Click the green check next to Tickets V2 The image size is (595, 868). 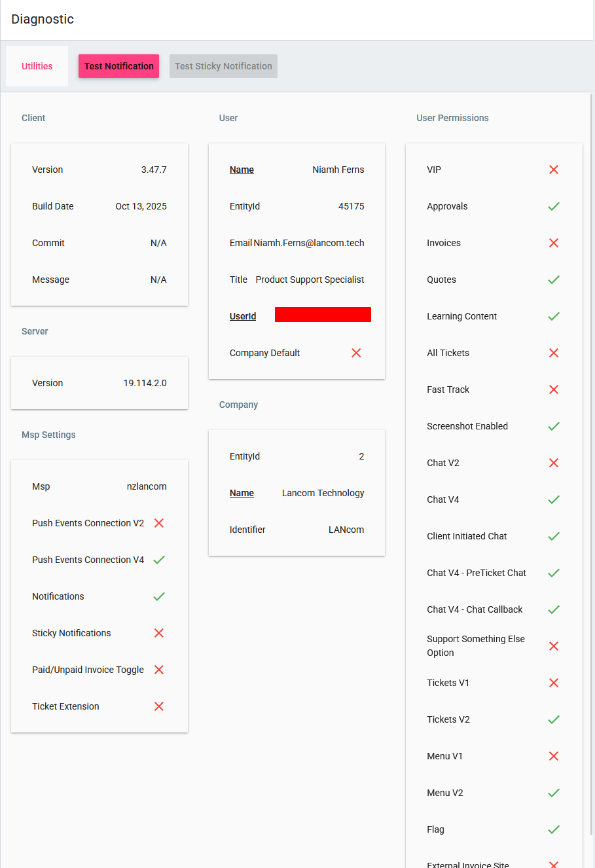tap(554, 719)
